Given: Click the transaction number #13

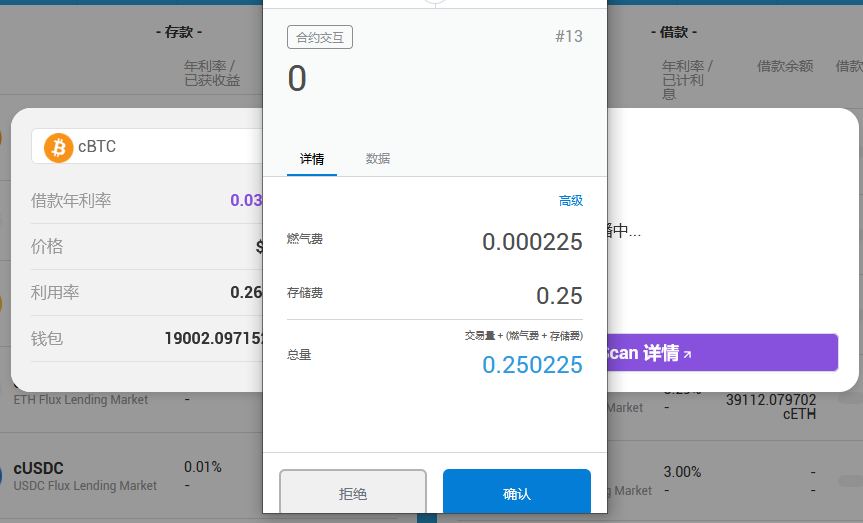Looking at the screenshot, I should 569,36.
